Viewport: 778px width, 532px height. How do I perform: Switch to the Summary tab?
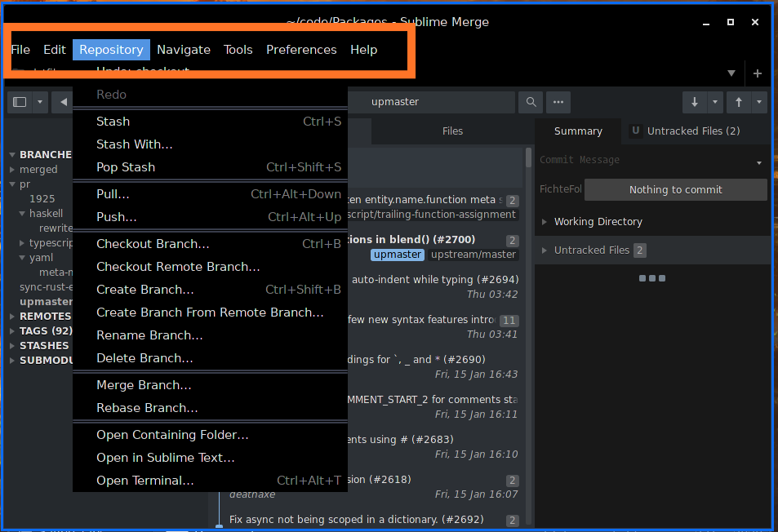click(x=578, y=131)
